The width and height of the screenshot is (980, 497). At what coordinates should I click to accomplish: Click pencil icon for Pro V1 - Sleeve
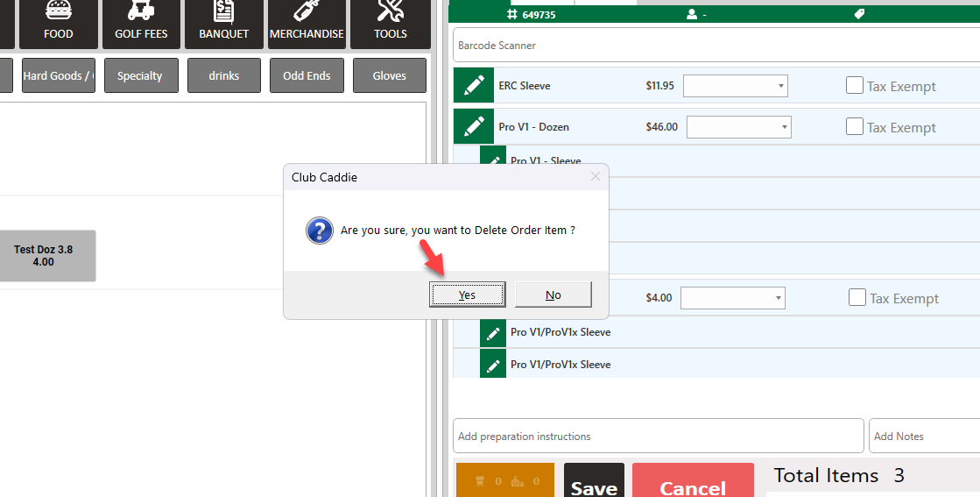494,160
